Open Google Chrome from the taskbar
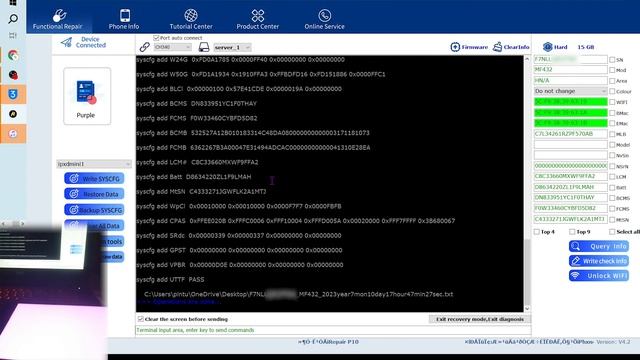 click(x=13, y=55)
